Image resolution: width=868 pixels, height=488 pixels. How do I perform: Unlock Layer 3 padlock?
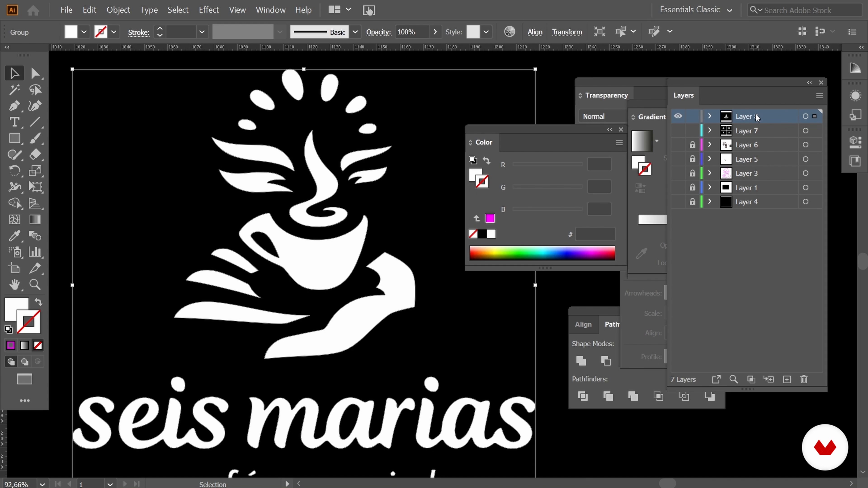point(692,173)
